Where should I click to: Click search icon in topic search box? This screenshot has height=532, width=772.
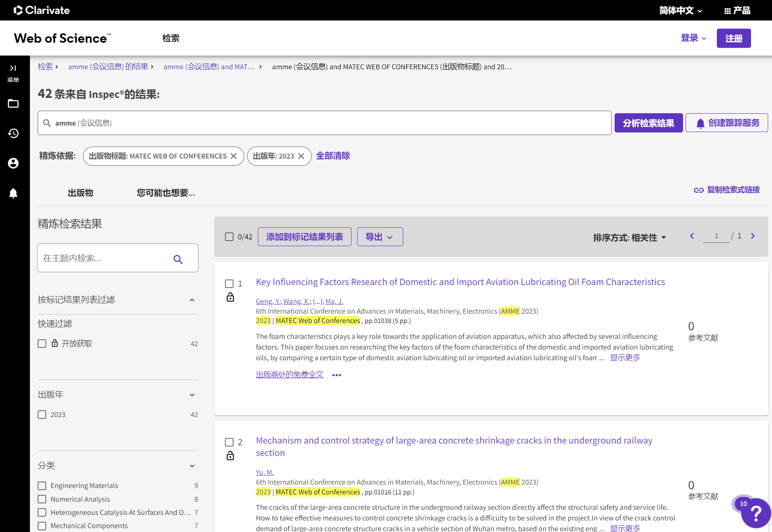(178, 259)
